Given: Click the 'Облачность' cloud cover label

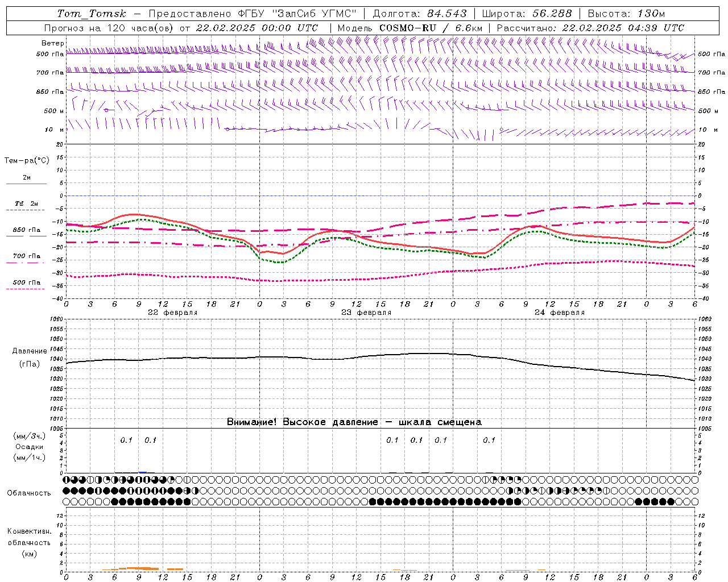Looking at the screenshot, I should pos(29,493).
